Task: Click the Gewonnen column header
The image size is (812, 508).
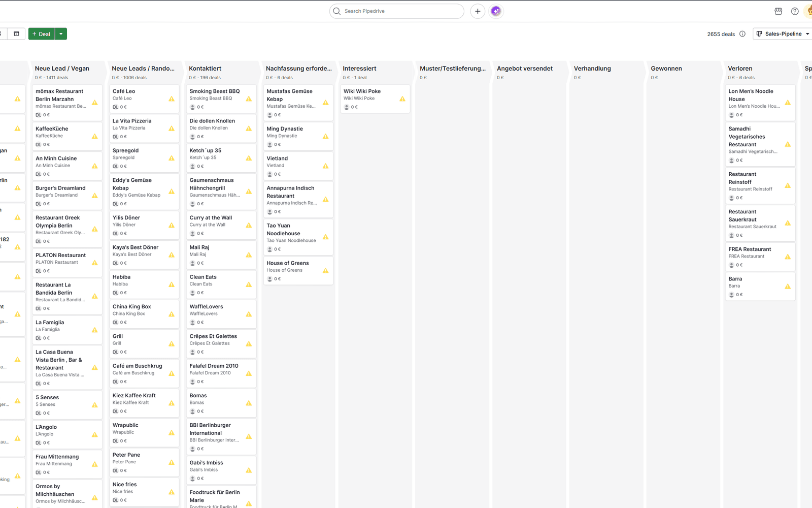Action: click(666, 69)
